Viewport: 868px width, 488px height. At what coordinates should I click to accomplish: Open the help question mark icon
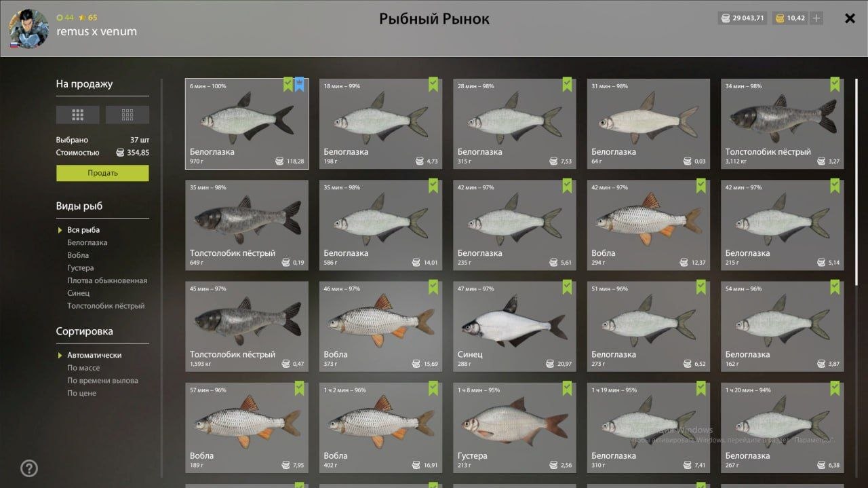(29, 468)
